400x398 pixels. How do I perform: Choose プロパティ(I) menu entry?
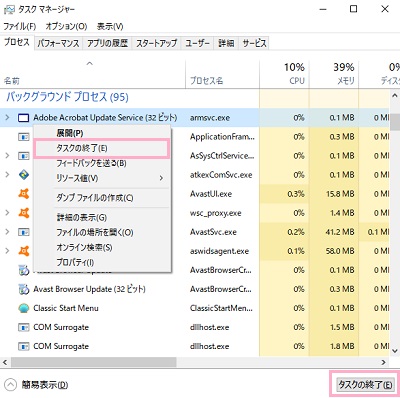[102, 263]
